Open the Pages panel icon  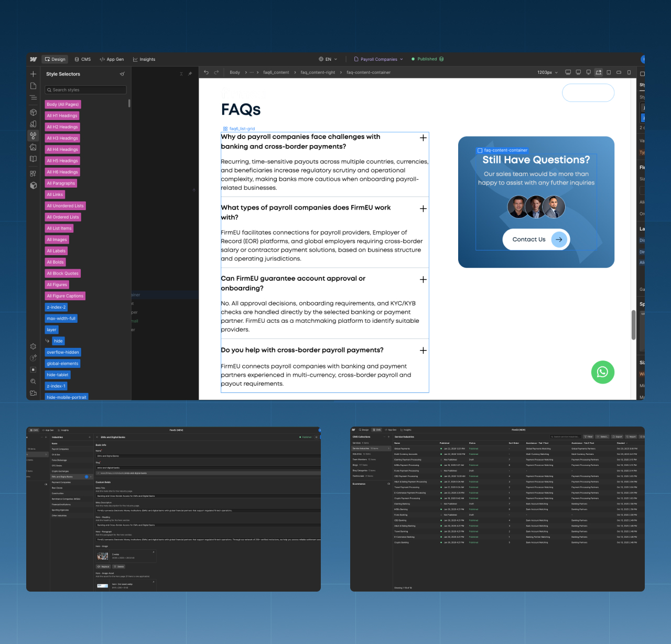pyautogui.click(x=33, y=85)
